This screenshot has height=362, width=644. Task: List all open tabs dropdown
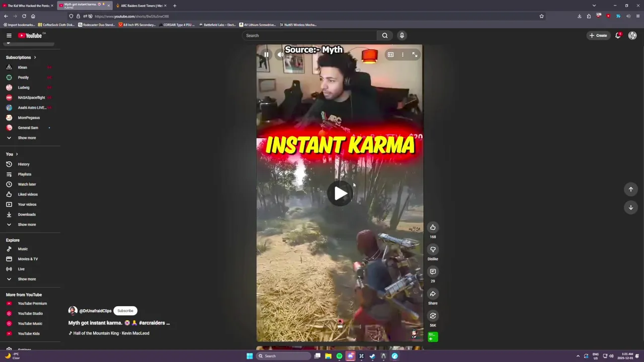tap(594, 6)
